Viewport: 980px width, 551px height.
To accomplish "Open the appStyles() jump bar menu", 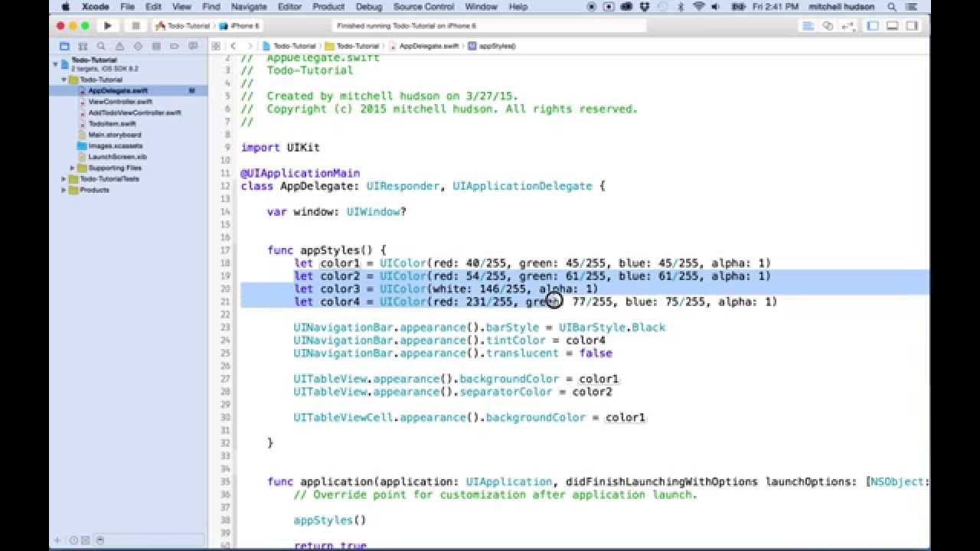I will pyautogui.click(x=492, y=47).
